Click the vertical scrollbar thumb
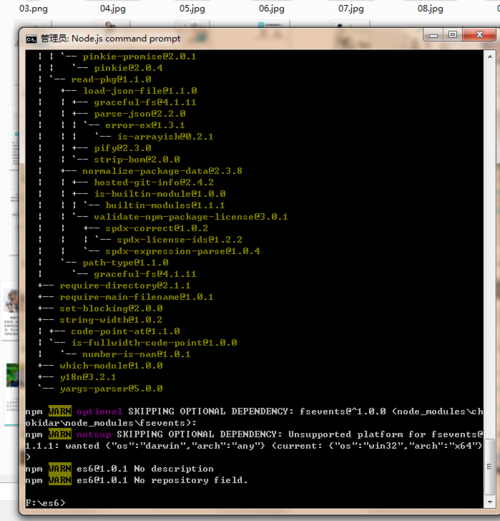The width and height of the screenshot is (500, 521). pos(490,466)
